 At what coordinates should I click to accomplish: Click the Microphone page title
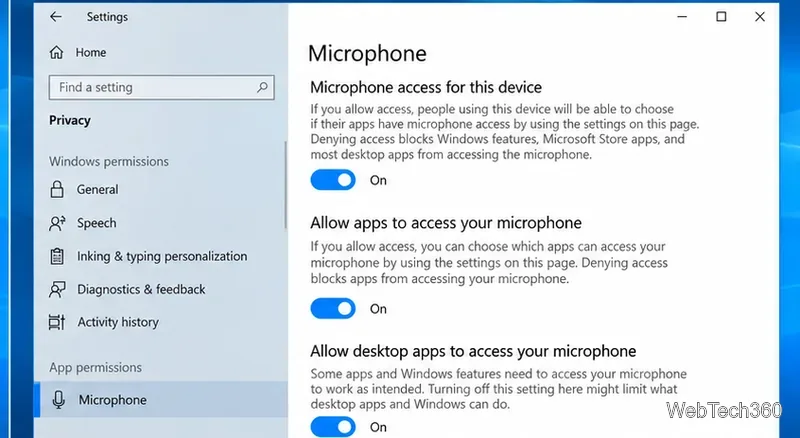click(x=367, y=54)
